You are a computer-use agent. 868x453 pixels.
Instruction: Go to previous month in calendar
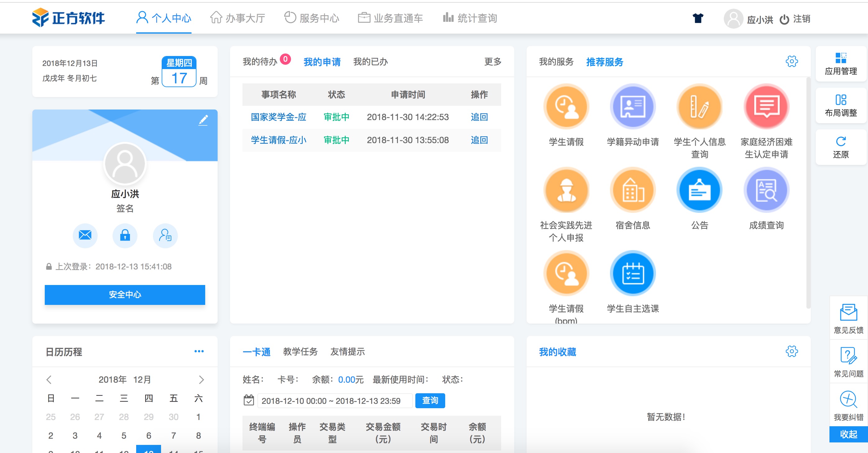click(x=49, y=380)
